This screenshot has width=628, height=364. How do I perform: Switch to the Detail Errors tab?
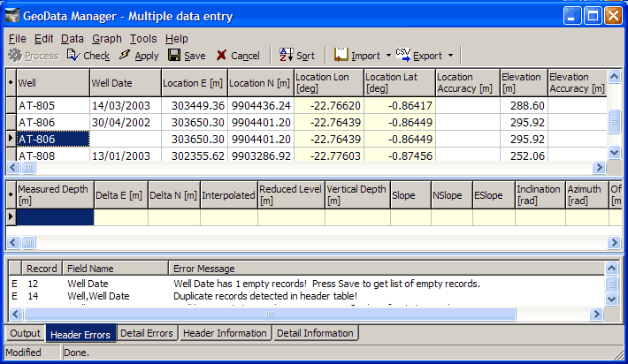(x=147, y=333)
